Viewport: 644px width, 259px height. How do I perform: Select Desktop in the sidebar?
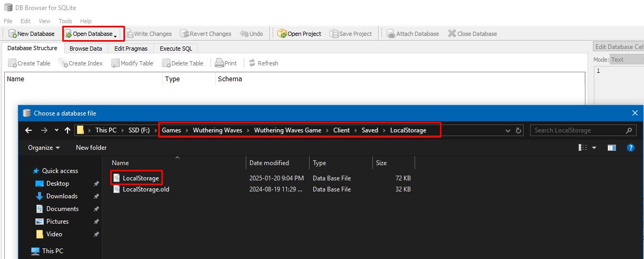click(52, 184)
